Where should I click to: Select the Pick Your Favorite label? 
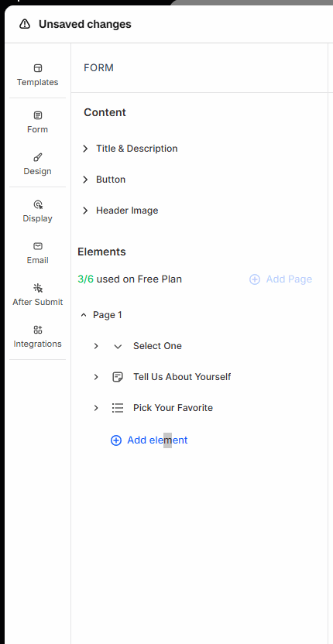tap(173, 408)
